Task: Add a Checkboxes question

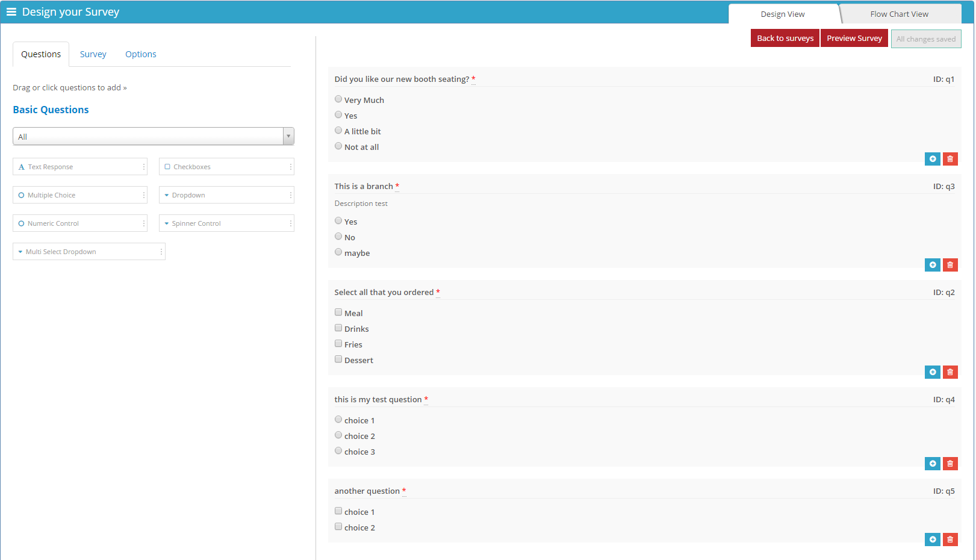Action: [226, 167]
